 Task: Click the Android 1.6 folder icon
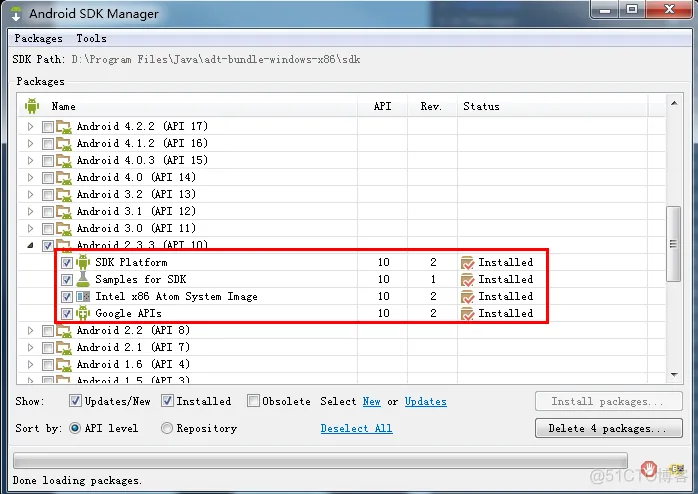64,364
